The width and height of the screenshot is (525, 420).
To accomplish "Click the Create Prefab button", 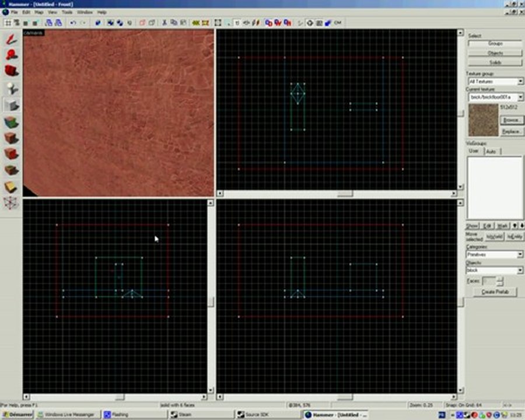I will (495, 292).
